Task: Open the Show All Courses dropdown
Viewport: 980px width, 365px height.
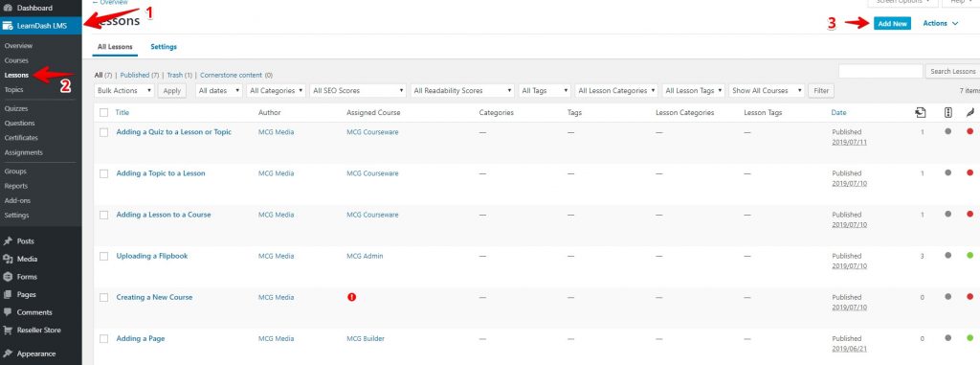Action: pos(767,91)
